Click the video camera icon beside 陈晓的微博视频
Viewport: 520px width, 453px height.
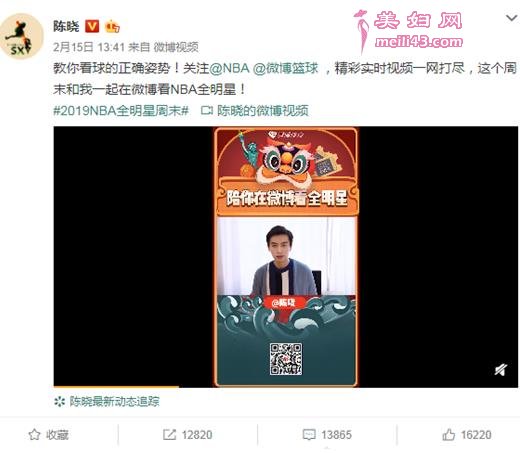[x=207, y=111]
